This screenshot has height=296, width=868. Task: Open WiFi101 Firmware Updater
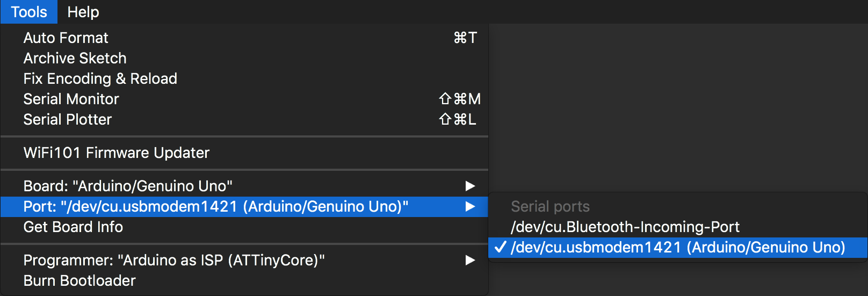tap(117, 153)
